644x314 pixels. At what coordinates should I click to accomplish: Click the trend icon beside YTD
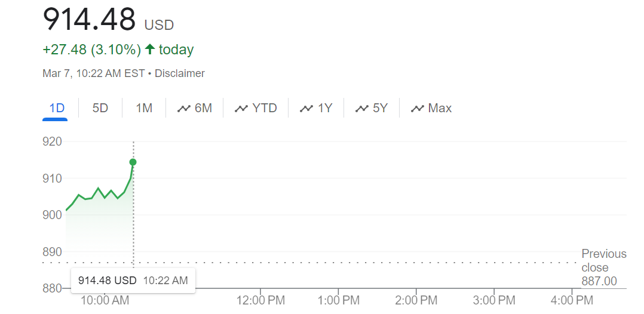241,108
